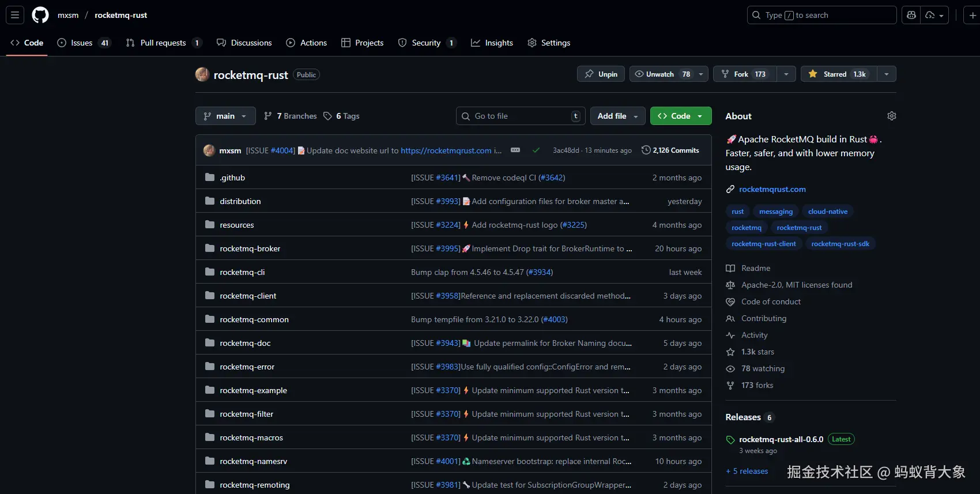
Task: Switch to the Pull requests tab
Action: pyautogui.click(x=163, y=43)
